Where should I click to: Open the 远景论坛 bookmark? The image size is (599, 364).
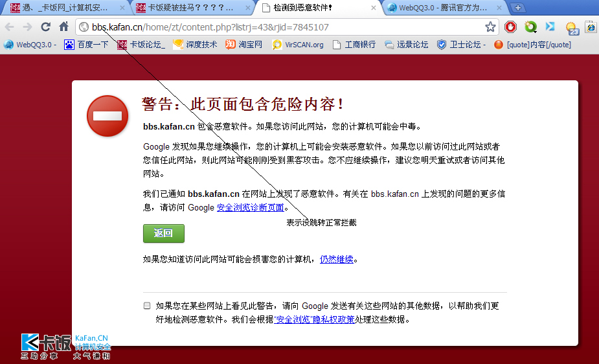tap(407, 45)
